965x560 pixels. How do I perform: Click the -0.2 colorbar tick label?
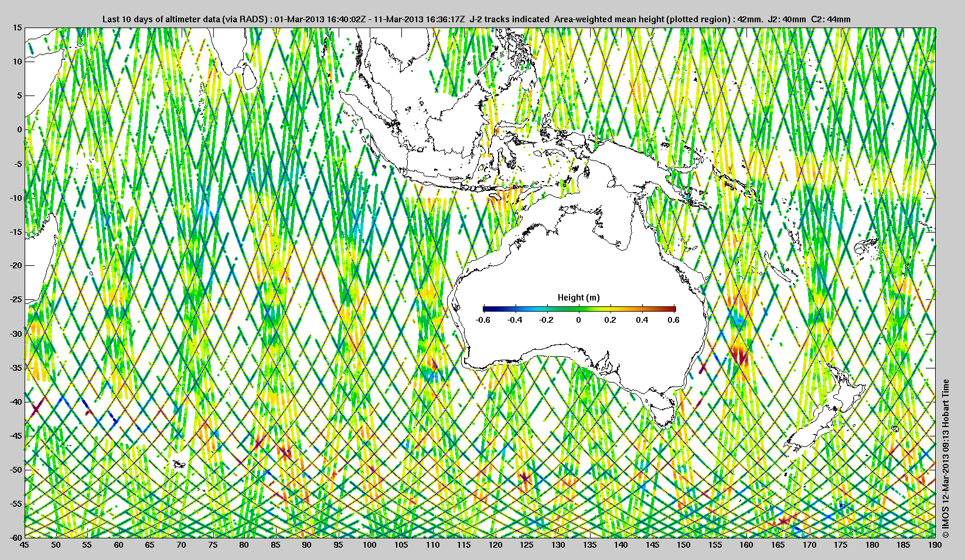click(x=547, y=320)
